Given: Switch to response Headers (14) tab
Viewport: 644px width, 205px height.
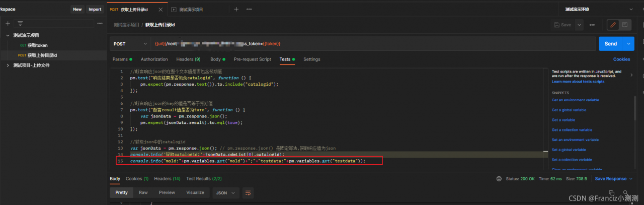Looking at the screenshot, I should tap(167, 178).
